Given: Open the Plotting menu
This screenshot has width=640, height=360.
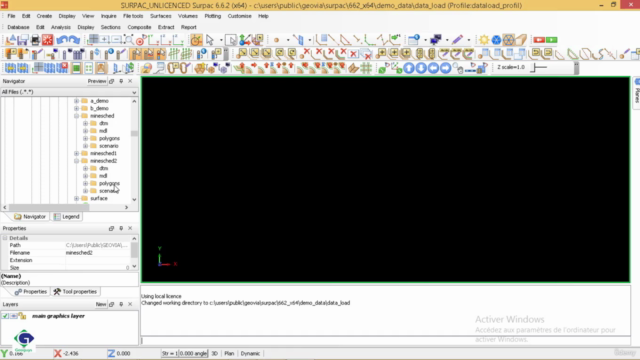Looking at the screenshot, I should [x=212, y=16].
